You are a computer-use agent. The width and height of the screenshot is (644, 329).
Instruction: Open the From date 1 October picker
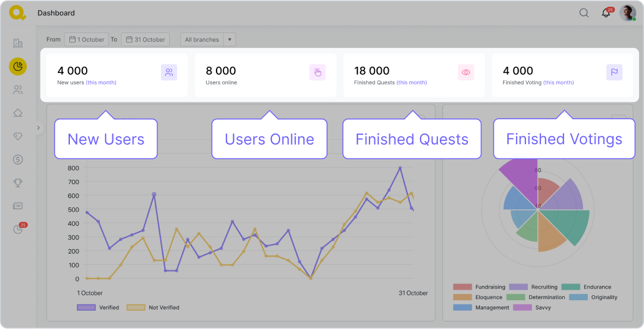pos(86,39)
